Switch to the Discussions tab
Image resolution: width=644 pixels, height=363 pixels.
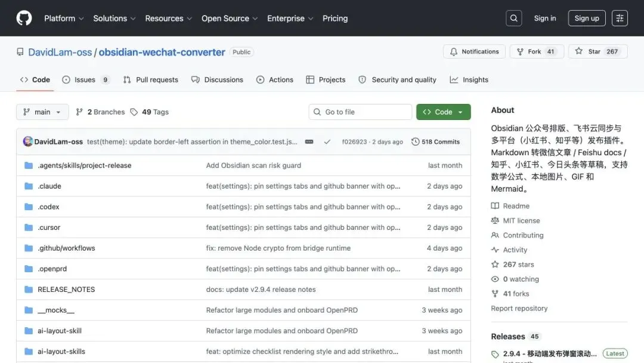pos(217,80)
